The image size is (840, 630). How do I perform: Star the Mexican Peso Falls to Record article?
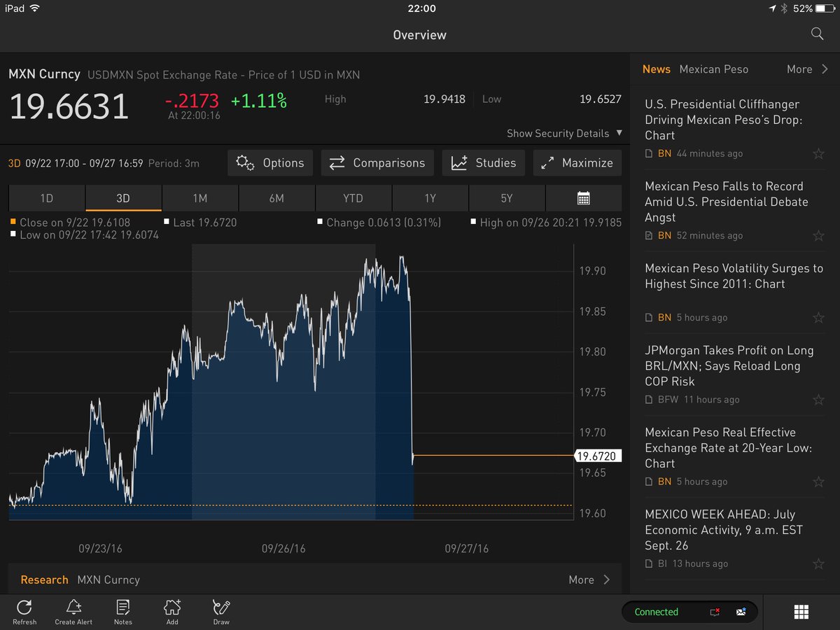[818, 236]
